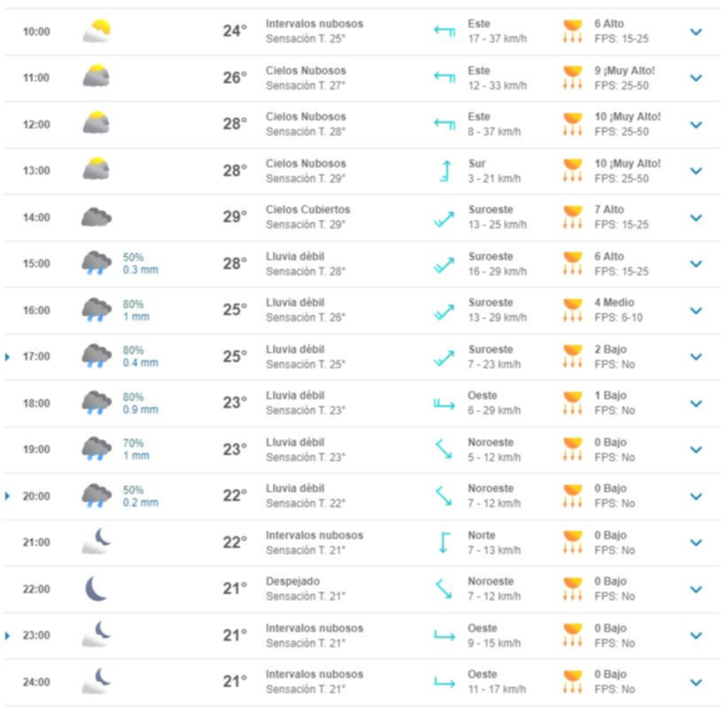The height and width of the screenshot is (716, 728).
Task: Click the triangle marker beside 17:00
Action: (8, 357)
